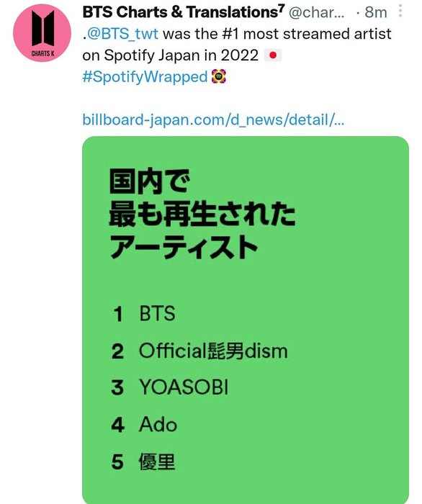
Task: Click the @char... username handle
Action: pyautogui.click(x=317, y=12)
